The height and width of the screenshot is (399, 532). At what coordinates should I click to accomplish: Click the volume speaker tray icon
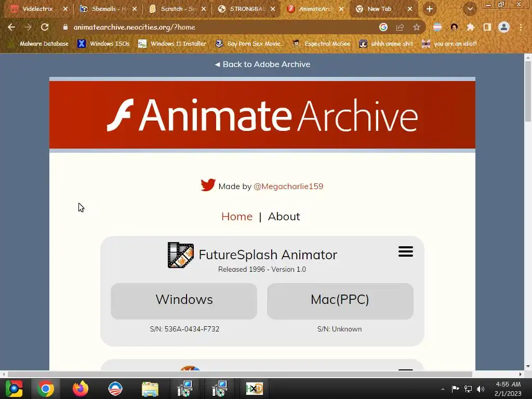(481, 389)
